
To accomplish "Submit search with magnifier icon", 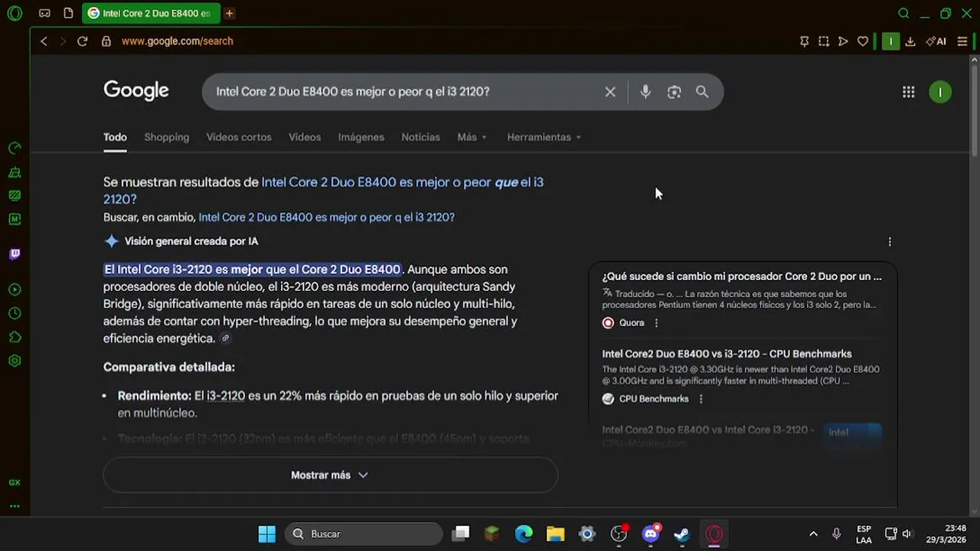I will (702, 92).
